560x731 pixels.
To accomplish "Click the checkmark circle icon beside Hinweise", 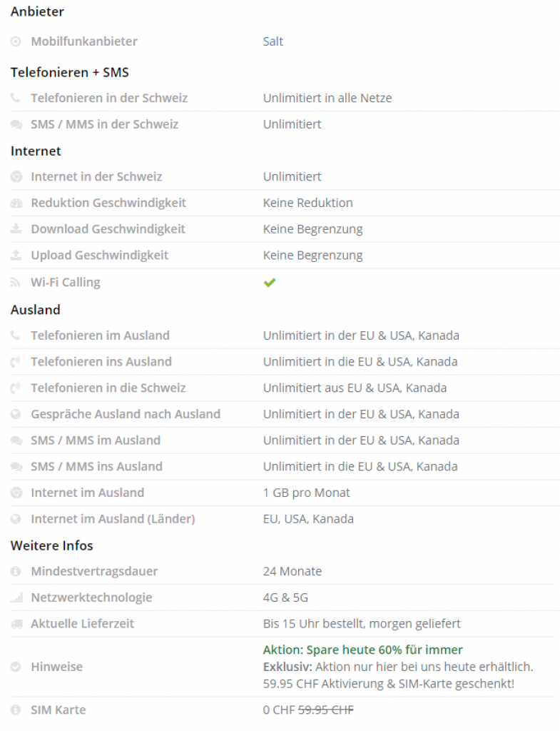I will coord(16,667).
